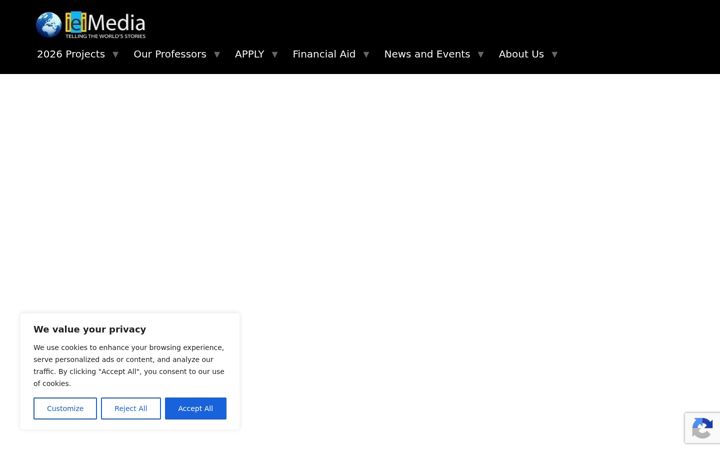Click the "We value your privacy" heading
The image size is (720, 450).
point(90,329)
